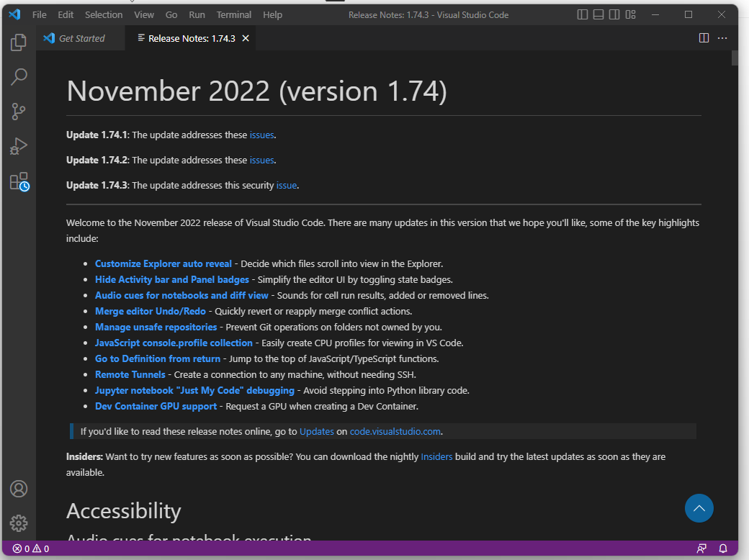Open the Extensions view icon

point(19,182)
